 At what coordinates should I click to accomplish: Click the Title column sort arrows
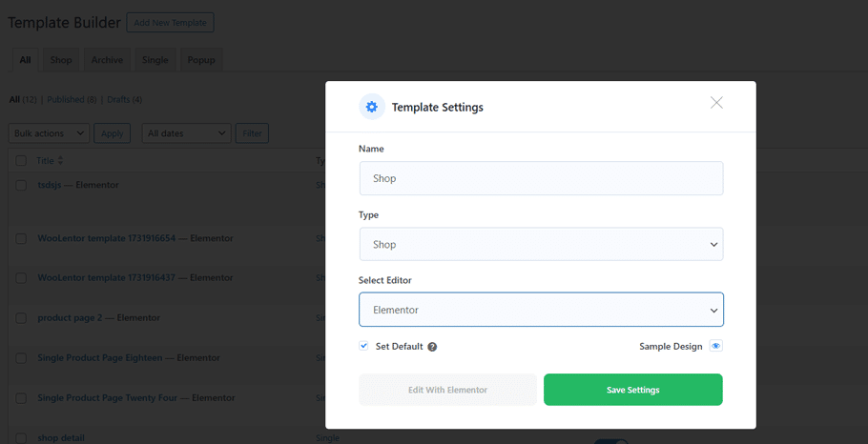(61, 161)
